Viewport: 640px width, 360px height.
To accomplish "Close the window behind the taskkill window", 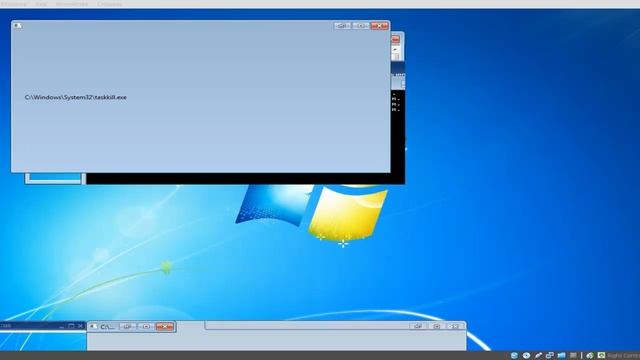I will (x=396, y=39).
